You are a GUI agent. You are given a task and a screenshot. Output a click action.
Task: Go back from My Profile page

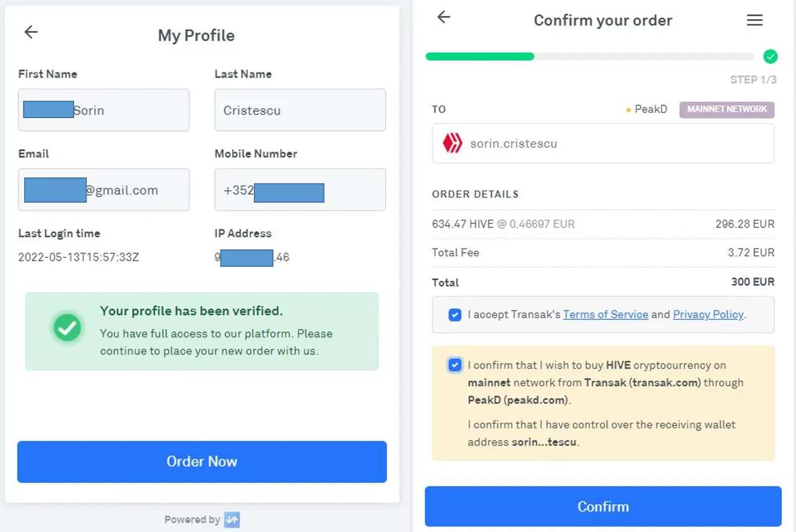click(x=31, y=32)
